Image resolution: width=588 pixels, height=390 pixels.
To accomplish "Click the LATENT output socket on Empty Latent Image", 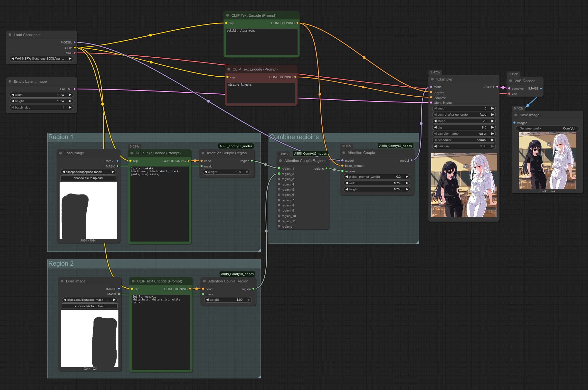I will [75, 89].
